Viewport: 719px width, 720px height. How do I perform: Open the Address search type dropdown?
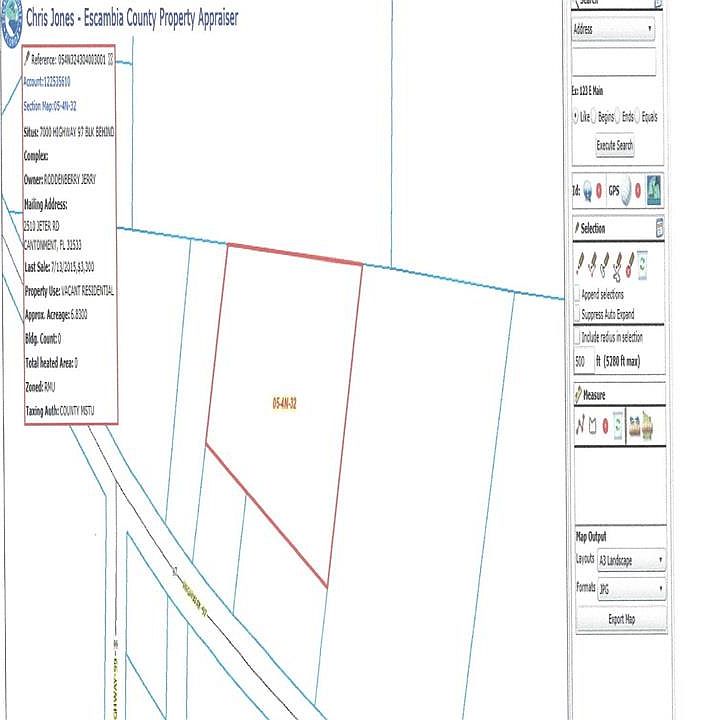[x=613, y=29]
